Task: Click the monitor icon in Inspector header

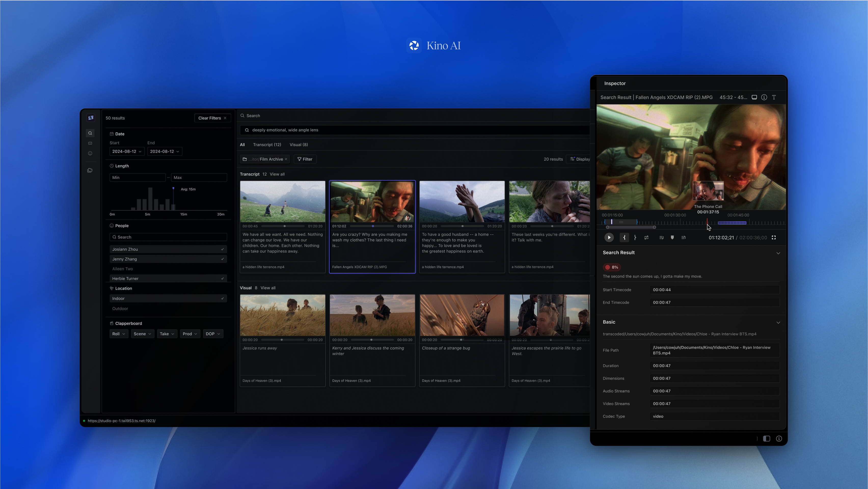Action: (754, 97)
